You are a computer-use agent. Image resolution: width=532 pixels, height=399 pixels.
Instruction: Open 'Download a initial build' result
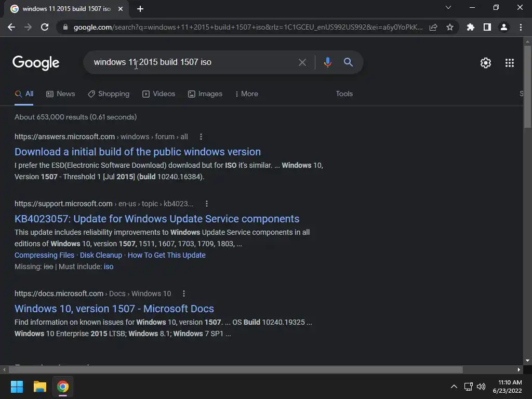tap(138, 152)
